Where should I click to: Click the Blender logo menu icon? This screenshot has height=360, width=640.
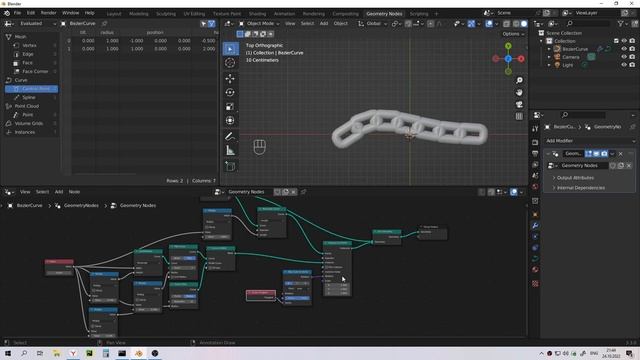[x=7, y=13]
